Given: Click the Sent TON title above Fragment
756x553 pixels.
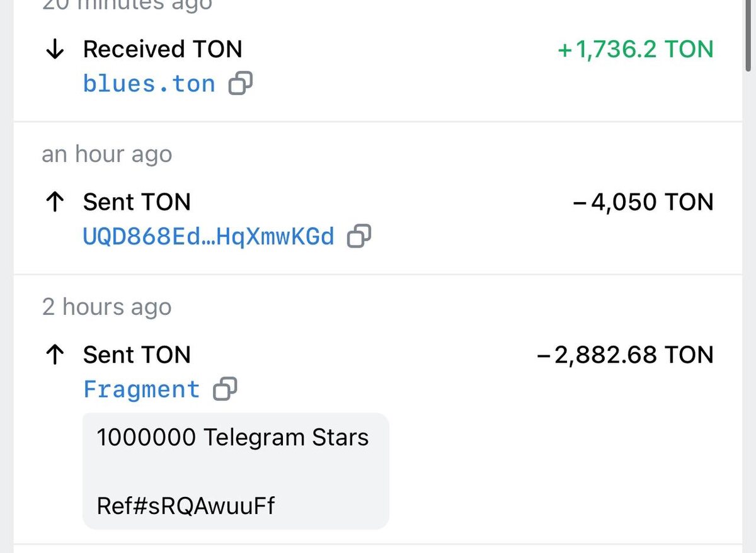Looking at the screenshot, I should (x=137, y=355).
